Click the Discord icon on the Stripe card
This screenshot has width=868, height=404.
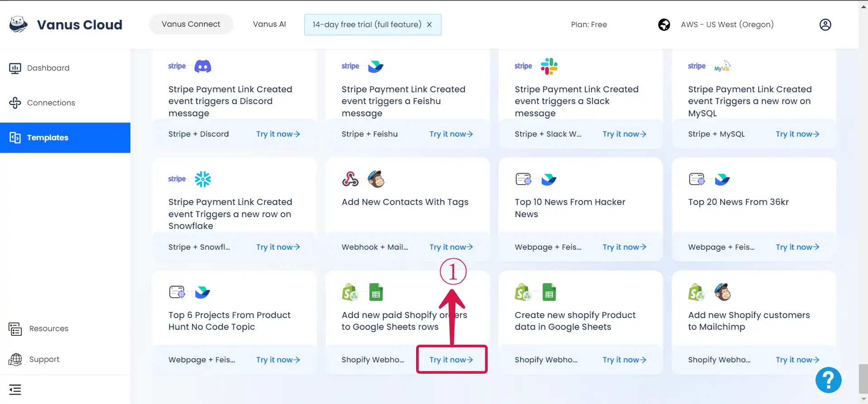tap(203, 67)
